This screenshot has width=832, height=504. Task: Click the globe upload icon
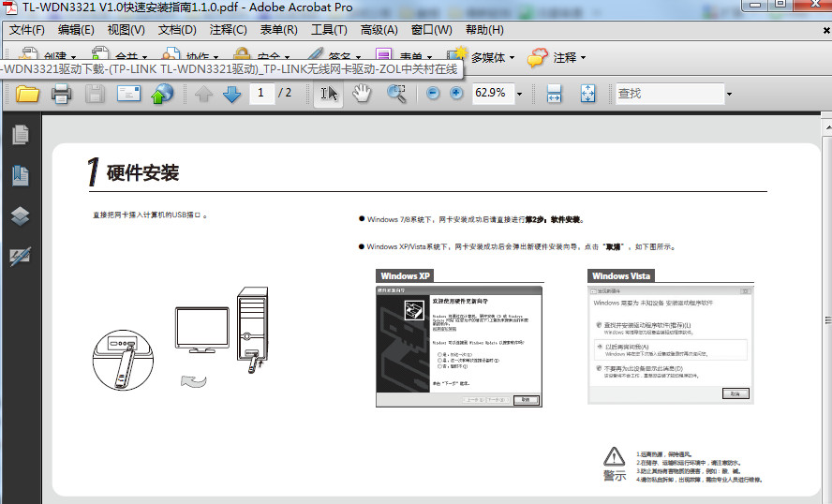click(x=162, y=94)
